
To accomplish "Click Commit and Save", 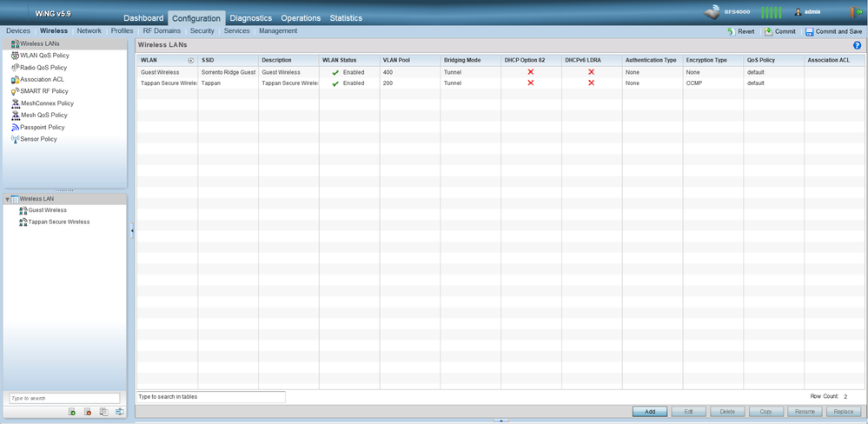I will 833,31.
